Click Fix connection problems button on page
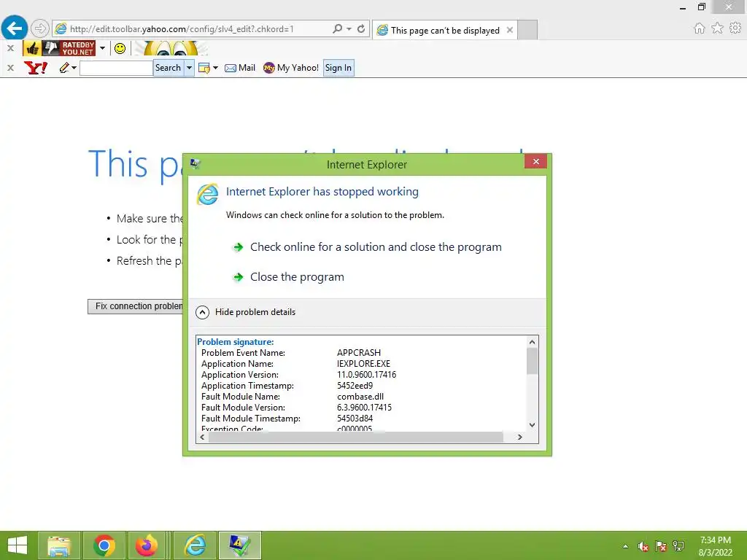The image size is (747, 560). tap(135, 306)
